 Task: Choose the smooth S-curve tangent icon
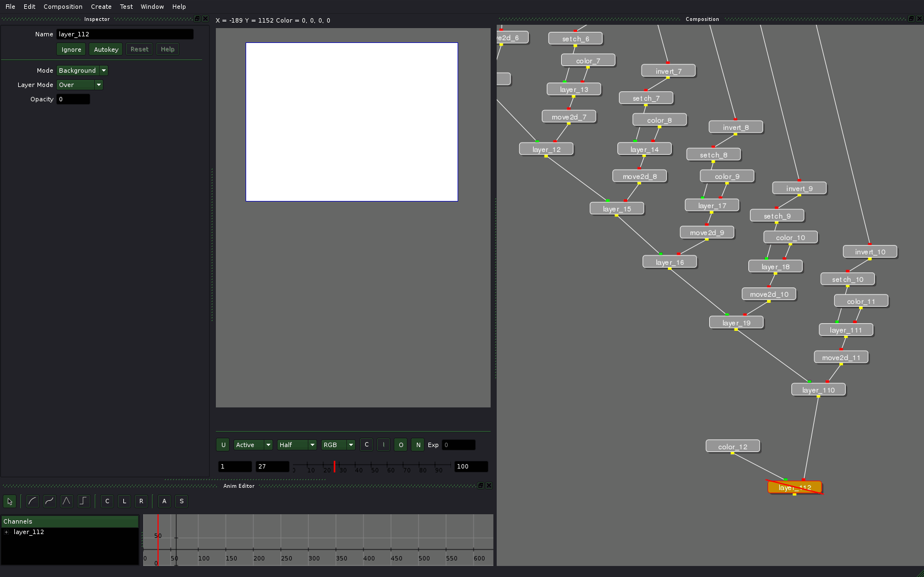click(50, 501)
